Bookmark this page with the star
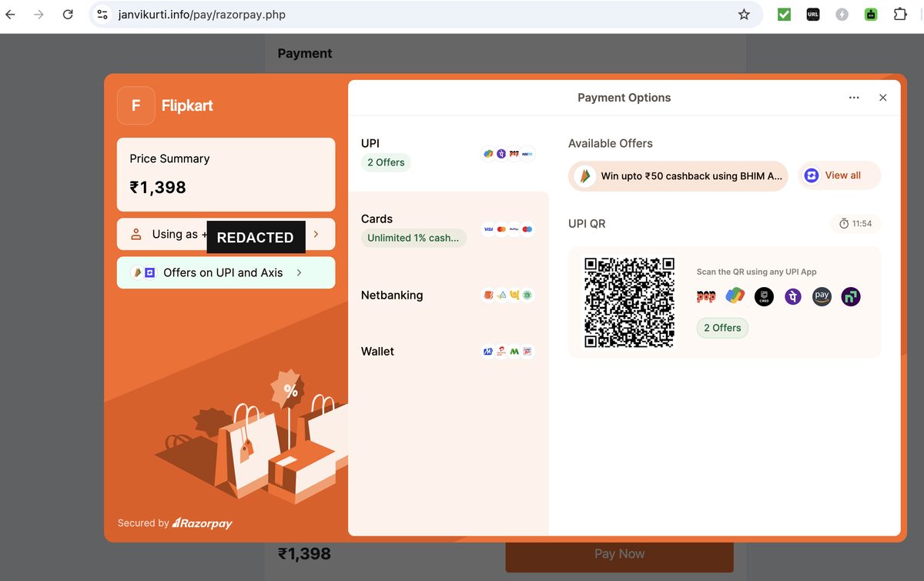 [x=744, y=15]
